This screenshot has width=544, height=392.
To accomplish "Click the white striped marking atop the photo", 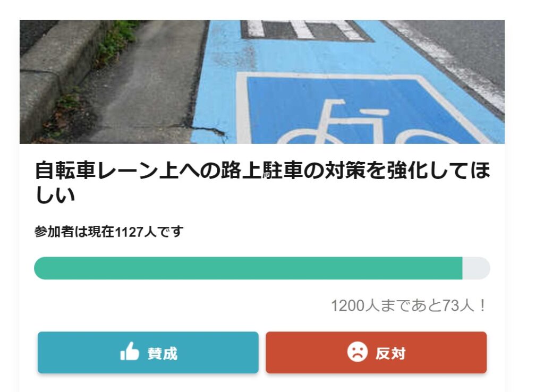I will pyautogui.click(x=305, y=29).
